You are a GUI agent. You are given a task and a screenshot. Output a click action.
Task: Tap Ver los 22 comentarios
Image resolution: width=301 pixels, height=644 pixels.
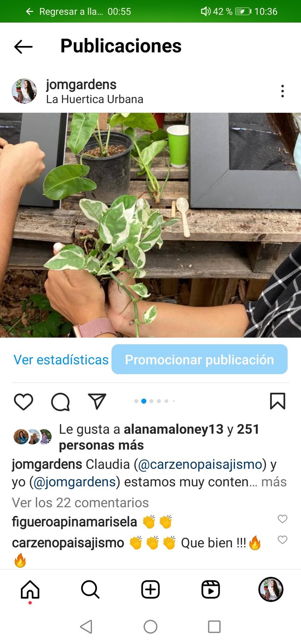[x=80, y=503]
